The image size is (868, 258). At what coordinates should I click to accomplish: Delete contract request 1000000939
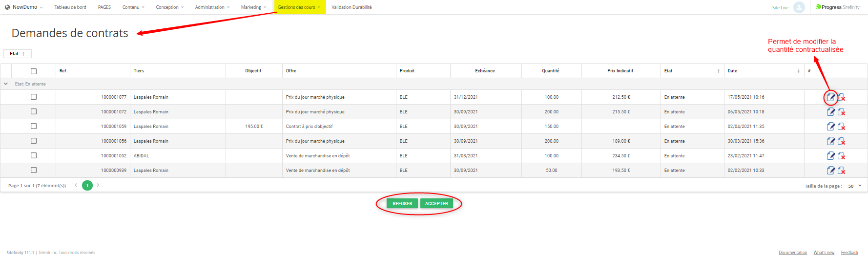[842, 171]
